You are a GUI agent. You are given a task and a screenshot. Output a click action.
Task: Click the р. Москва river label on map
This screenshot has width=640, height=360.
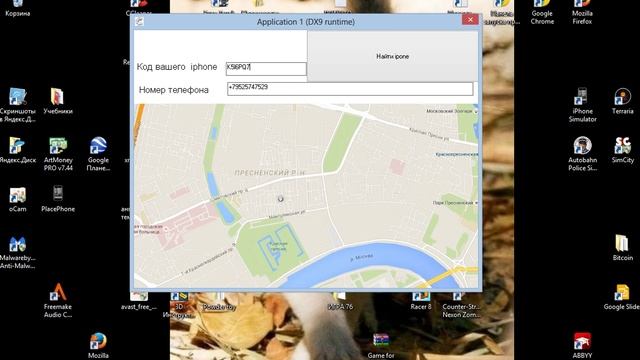(362, 258)
